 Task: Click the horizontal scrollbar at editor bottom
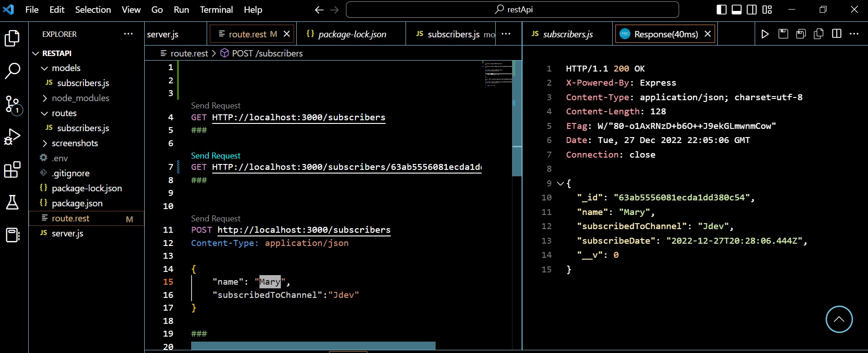click(313, 346)
